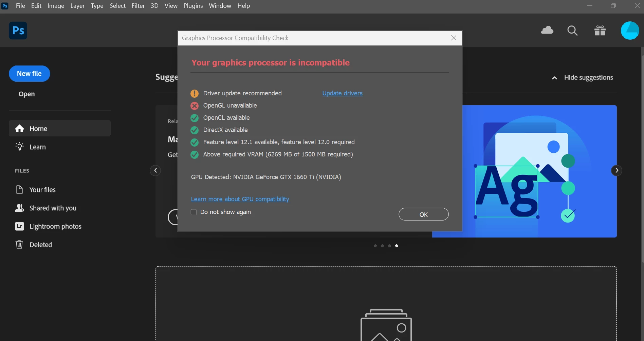
Task: Click the OpenCL available check icon
Action: 195,118
